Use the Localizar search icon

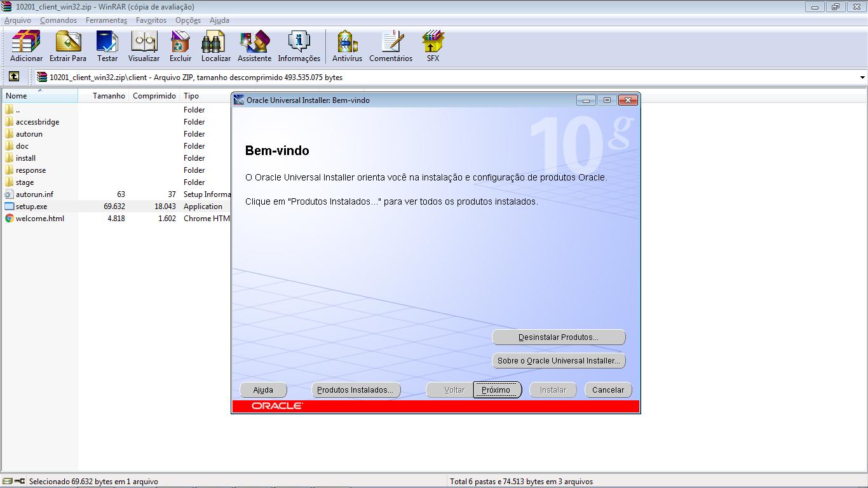pos(215,46)
